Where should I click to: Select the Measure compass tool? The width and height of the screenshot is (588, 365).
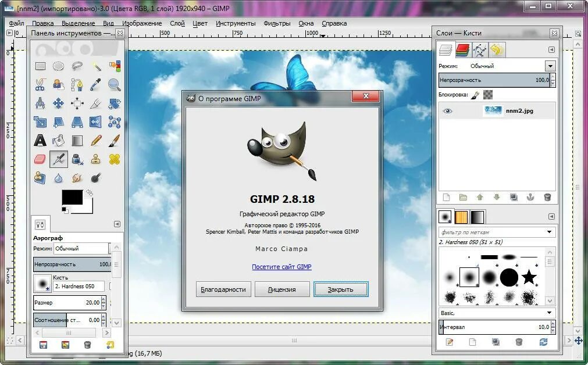coord(40,103)
